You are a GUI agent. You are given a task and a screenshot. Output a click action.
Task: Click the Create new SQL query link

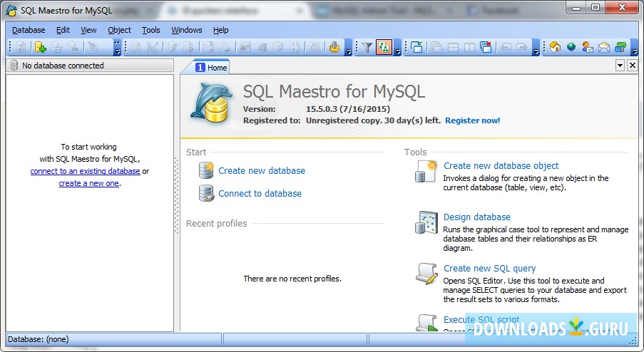pos(489,269)
